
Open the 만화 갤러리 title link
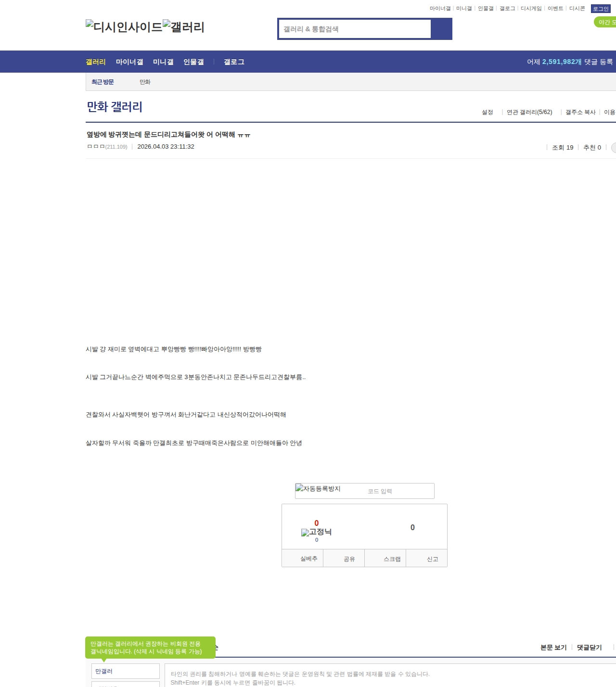pos(115,107)
